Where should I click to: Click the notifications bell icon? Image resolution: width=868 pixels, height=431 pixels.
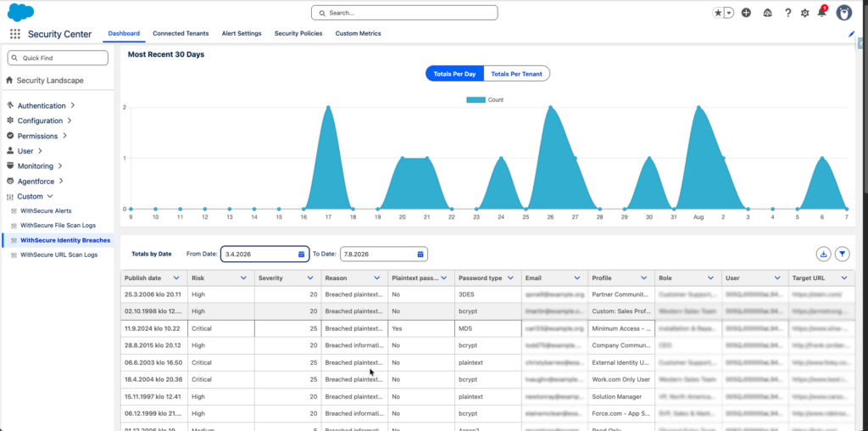coord(821,13)
